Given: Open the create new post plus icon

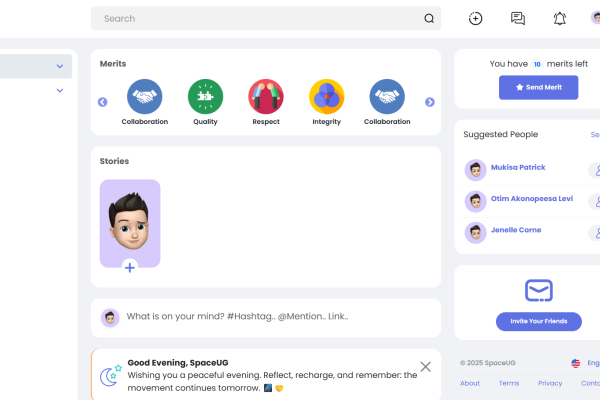Looking at the screenshot, I should [476, 18].
